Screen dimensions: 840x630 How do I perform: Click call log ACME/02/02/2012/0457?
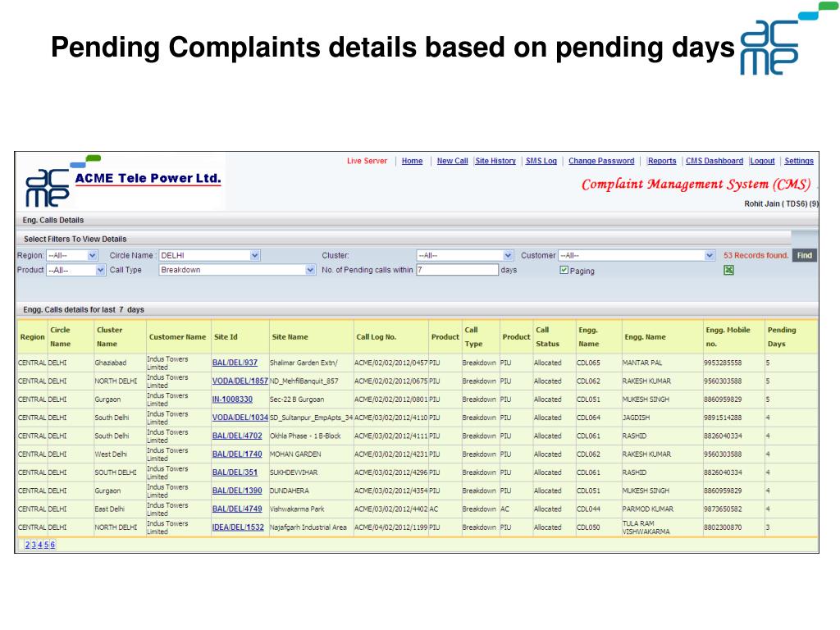coord(390,363)
